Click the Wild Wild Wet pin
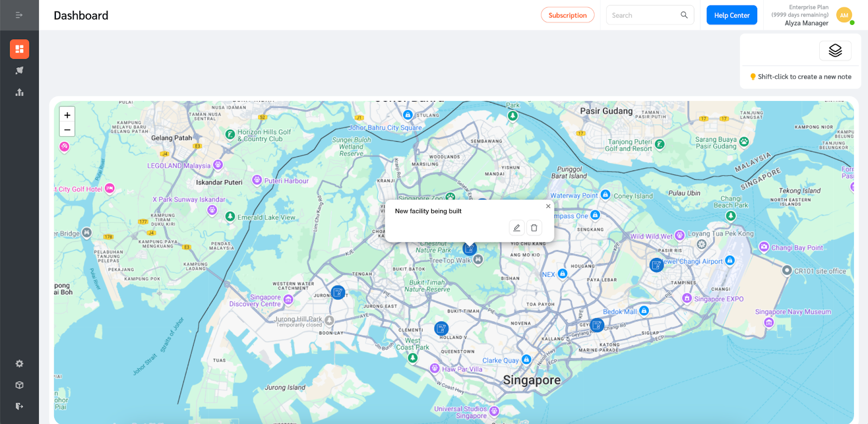The width and height of the screenshot is (868, 424). point(679,235)
